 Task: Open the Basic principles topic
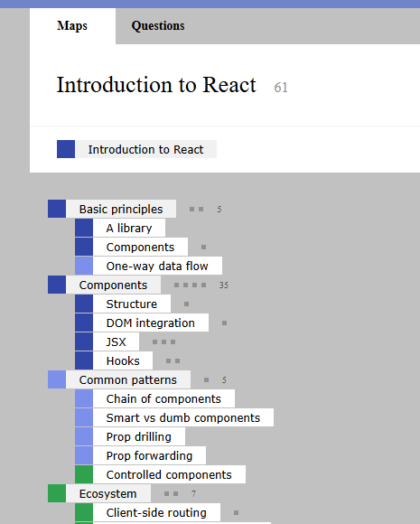[121, 209]
